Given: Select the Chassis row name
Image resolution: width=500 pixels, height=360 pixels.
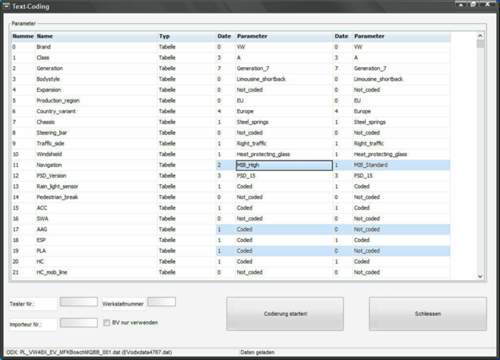Looking at the screenshot, I should [46, 122].
